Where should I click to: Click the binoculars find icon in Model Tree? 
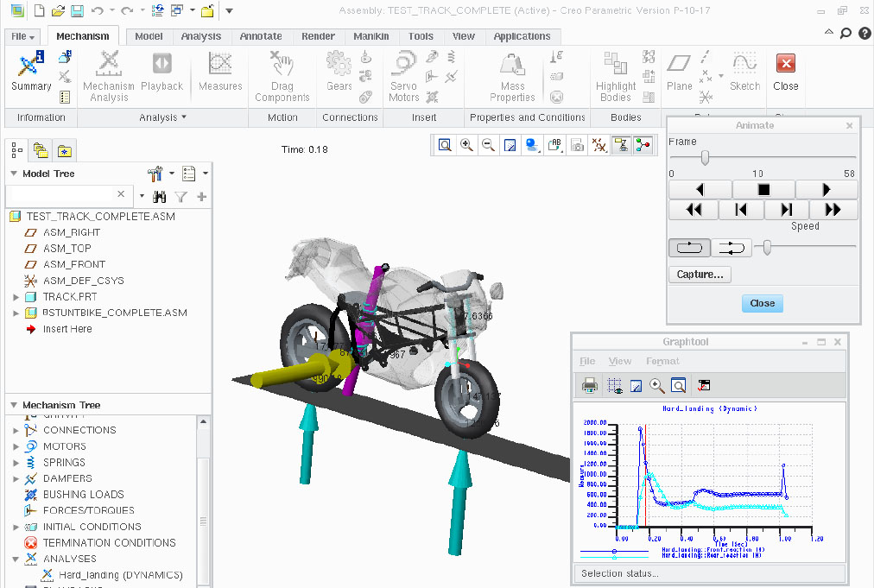[x=160, y=196]
